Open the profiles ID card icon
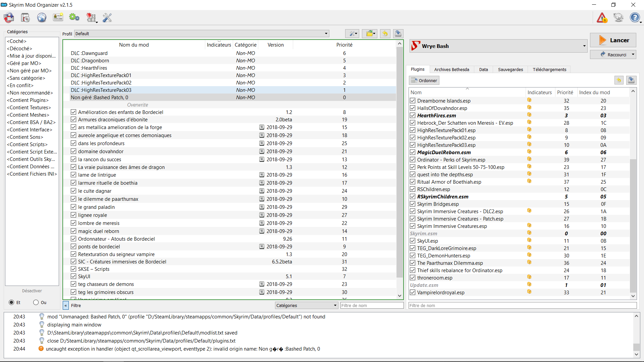 click(x=58, y=17)
